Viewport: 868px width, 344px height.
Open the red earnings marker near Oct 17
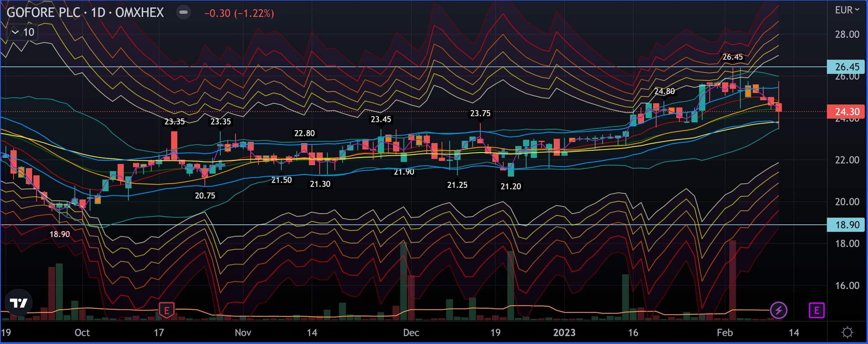click(167, 310)
